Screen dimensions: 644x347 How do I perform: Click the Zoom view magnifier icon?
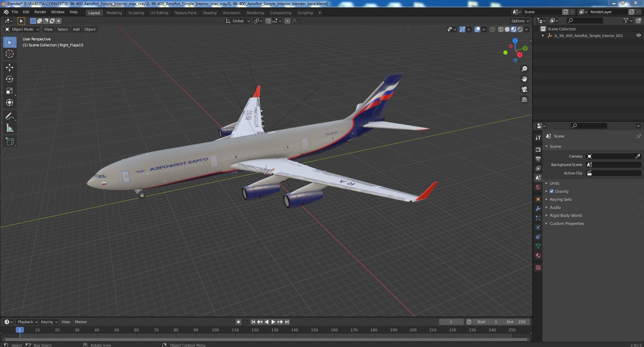[524, 69]
